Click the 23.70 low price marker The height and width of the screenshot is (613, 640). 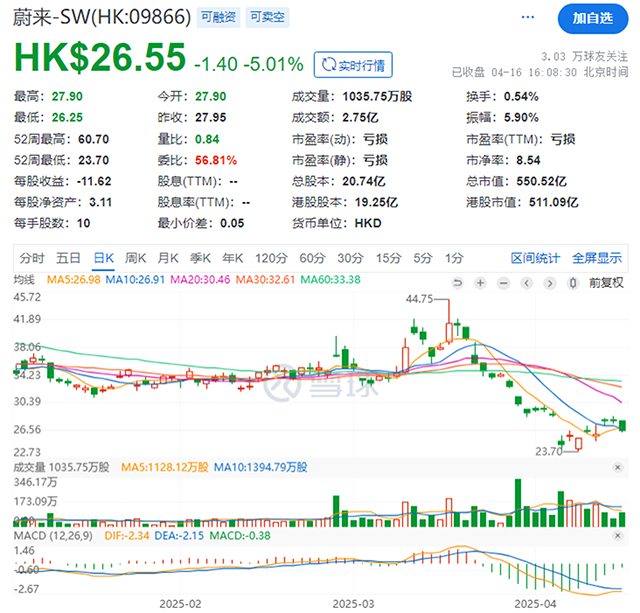pos(549,451)
